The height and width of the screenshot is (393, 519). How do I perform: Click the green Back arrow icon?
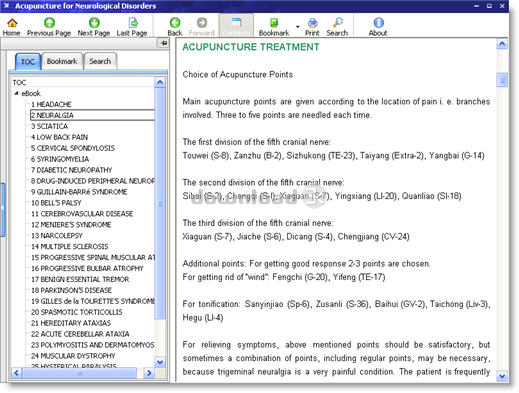[x=175, y=23]
